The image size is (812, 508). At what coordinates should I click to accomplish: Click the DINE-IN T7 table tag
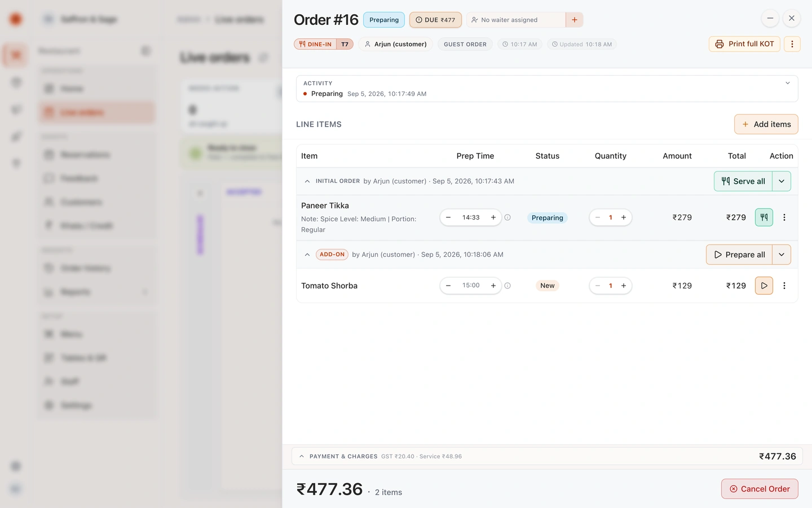pos(324,44)
